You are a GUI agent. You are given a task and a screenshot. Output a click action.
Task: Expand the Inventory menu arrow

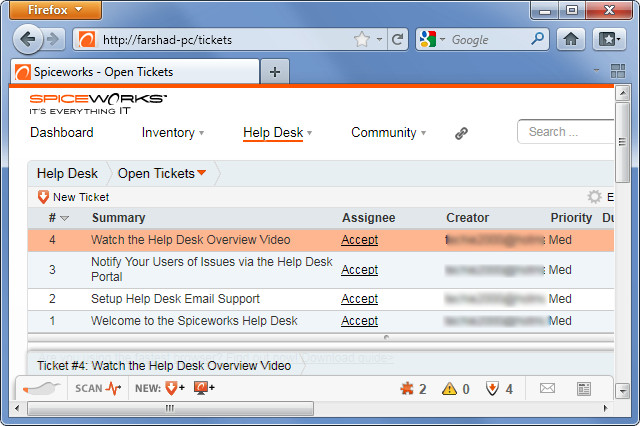201,133
